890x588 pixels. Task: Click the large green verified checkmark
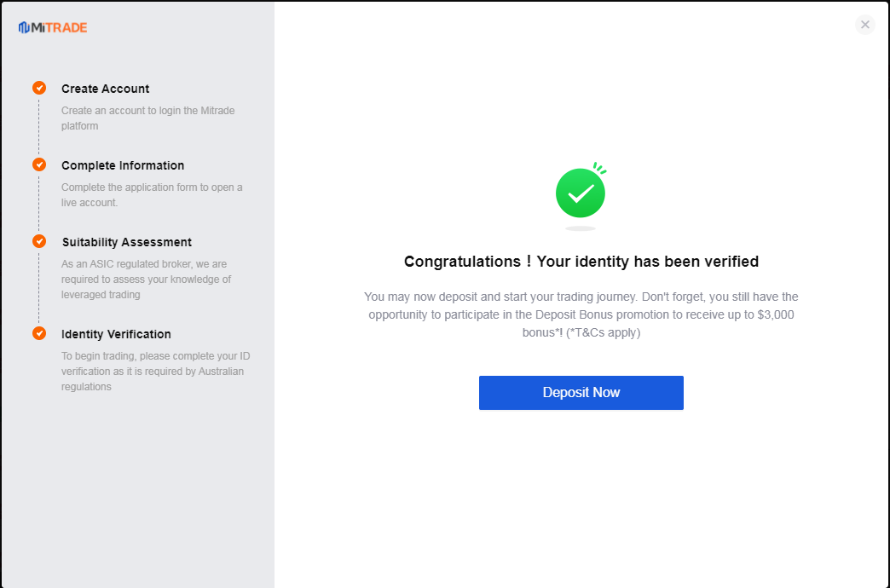[581, 193]
